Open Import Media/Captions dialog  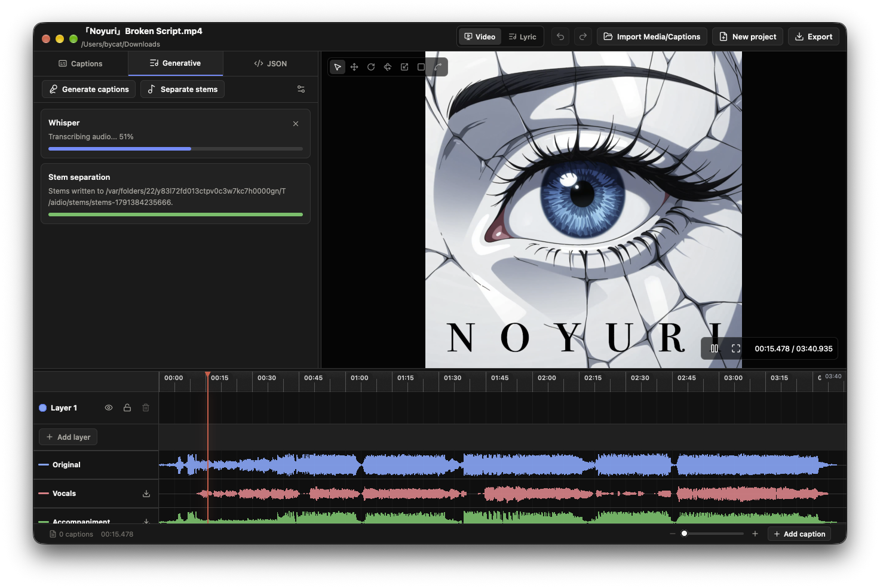point(652,36)
